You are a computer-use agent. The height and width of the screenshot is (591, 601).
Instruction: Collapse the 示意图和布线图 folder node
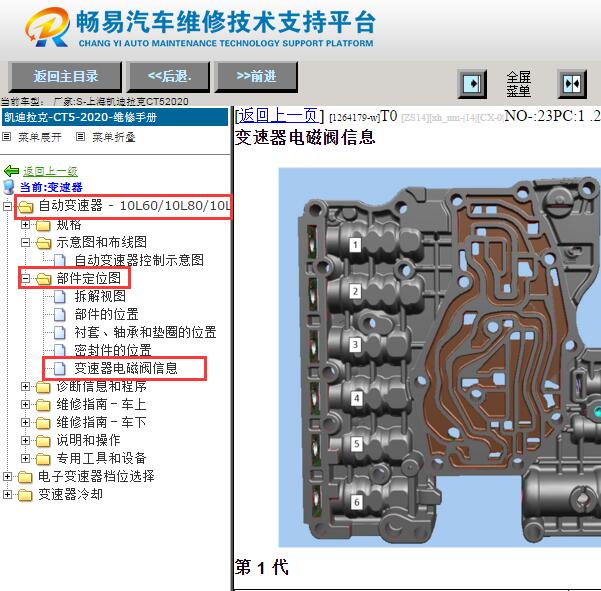coord(25,242)
